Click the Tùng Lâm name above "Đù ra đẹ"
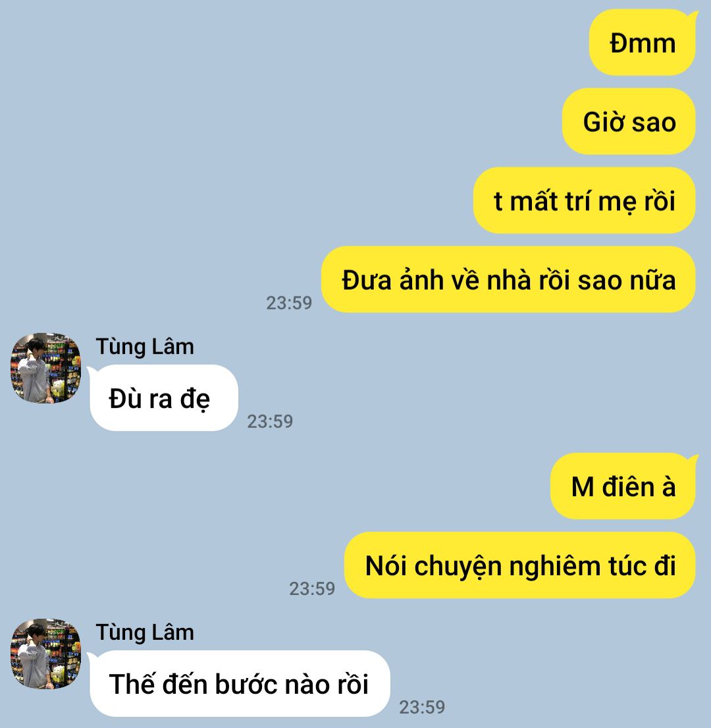 145,347
